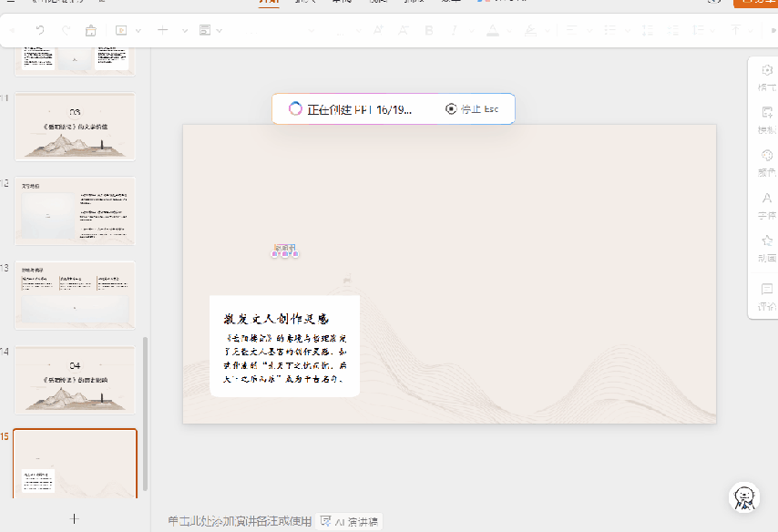Stop PPT creation with 停止 Esc button
778x532 pixels.
472,108
